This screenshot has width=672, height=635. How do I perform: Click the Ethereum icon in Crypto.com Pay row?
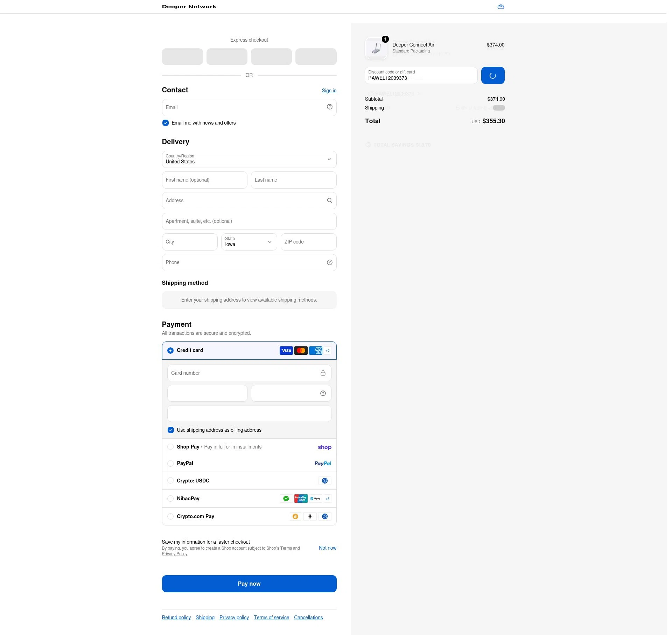point(310,516)
